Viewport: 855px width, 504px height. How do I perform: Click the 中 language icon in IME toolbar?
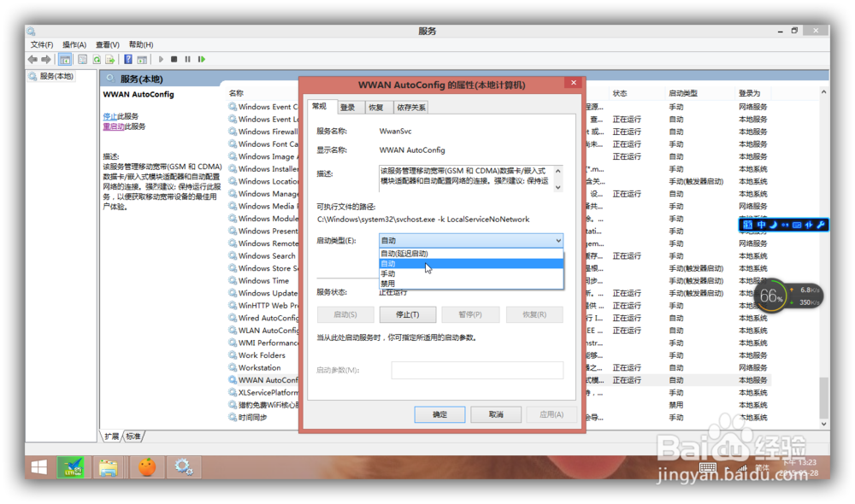pos(761,225)
